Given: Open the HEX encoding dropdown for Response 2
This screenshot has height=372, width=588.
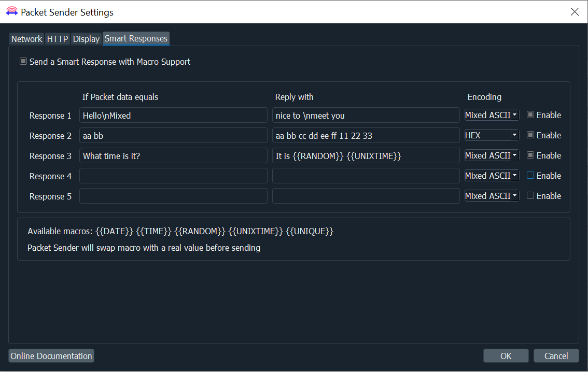Looking at the screenshot, I should [x=491, y=135].
